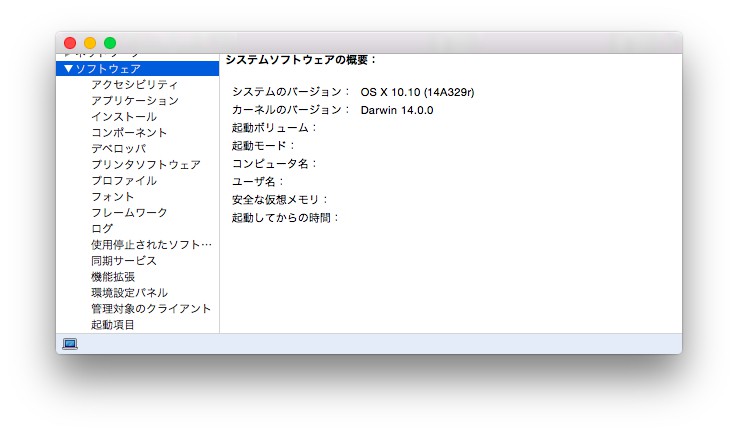Click the computer icon in the bottom bar
Viewport: 738px width, 434px height.
click(70, 344)
